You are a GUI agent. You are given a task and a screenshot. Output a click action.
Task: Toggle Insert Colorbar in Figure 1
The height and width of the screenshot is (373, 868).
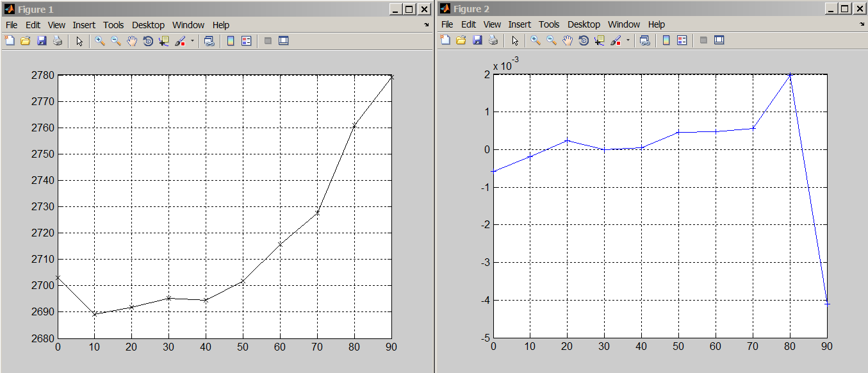(231, 40)
